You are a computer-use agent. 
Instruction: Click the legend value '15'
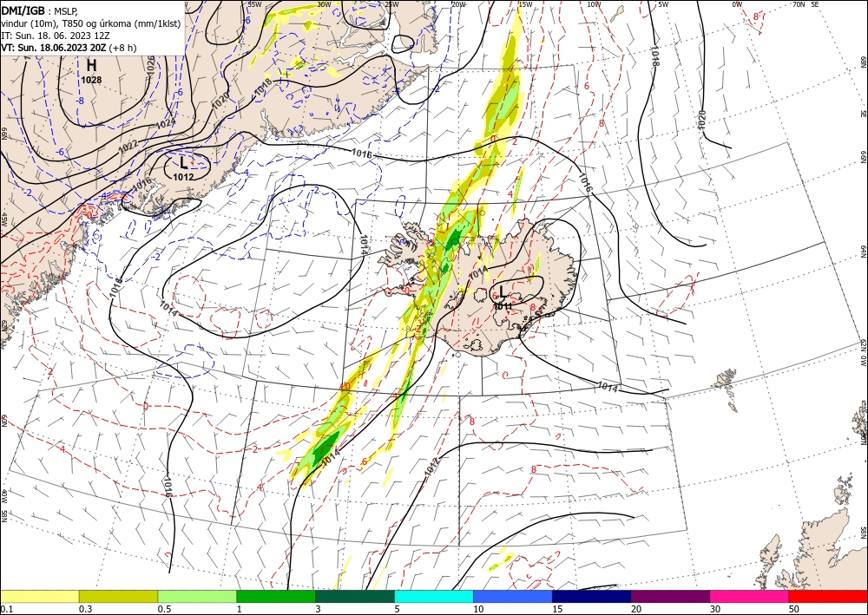(x=557, y=609)
